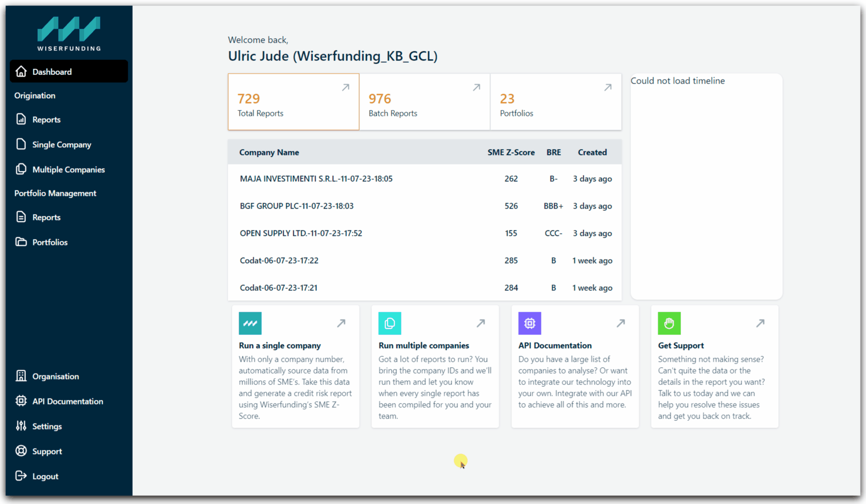Open Codat-06-07-23-17:22 report row
This screenshot has height=504, width=866.
pos(425,260)
